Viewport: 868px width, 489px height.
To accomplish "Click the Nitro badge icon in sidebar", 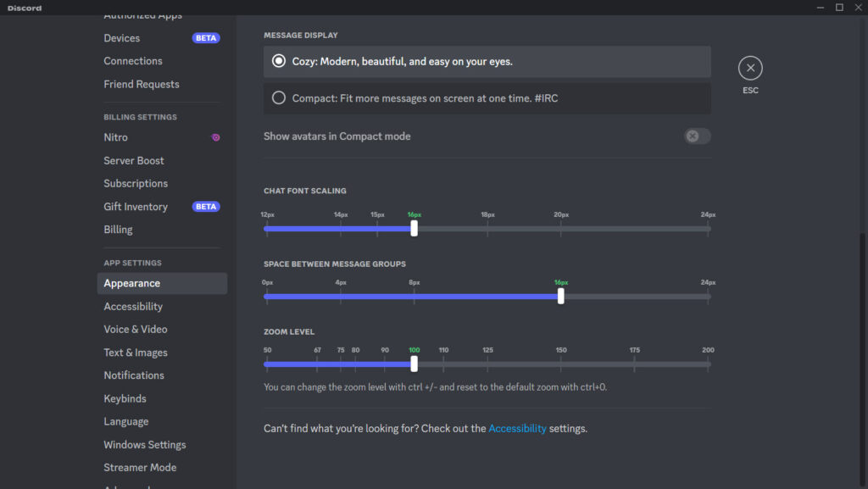I will tap(216, 137).
